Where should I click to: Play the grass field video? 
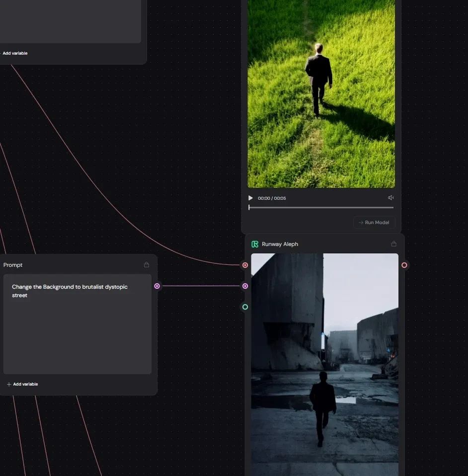click(250, 198)
